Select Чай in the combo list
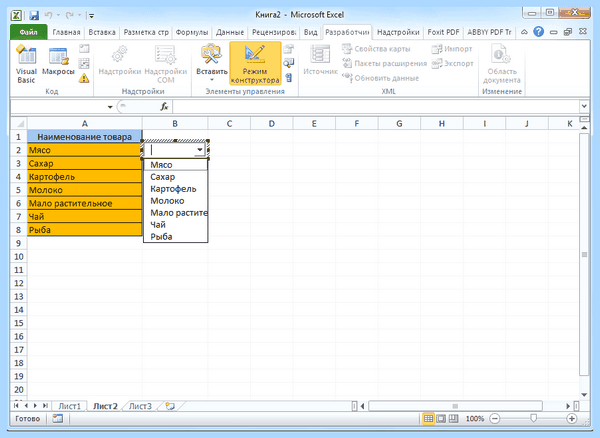The width and height of the screenshot is (600, 438). (x=175, y=225)
